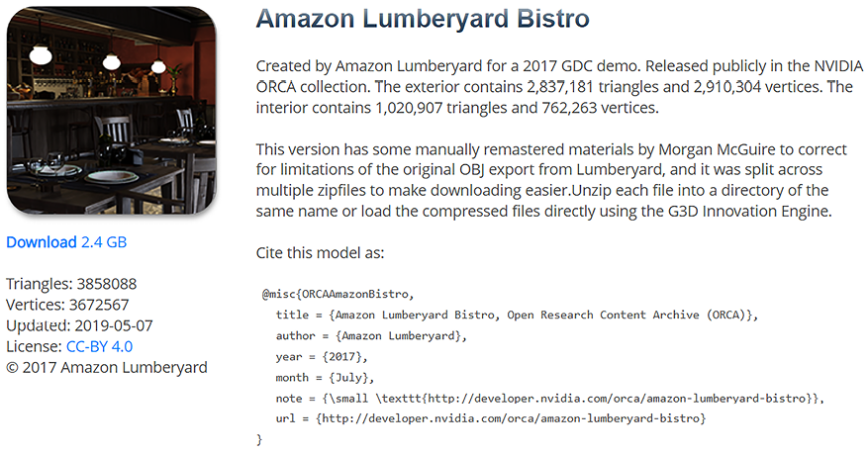Click the Updated: 2019-05-07 date line
This screenshot has height=454, width=868.
click(x=79, y=325)
